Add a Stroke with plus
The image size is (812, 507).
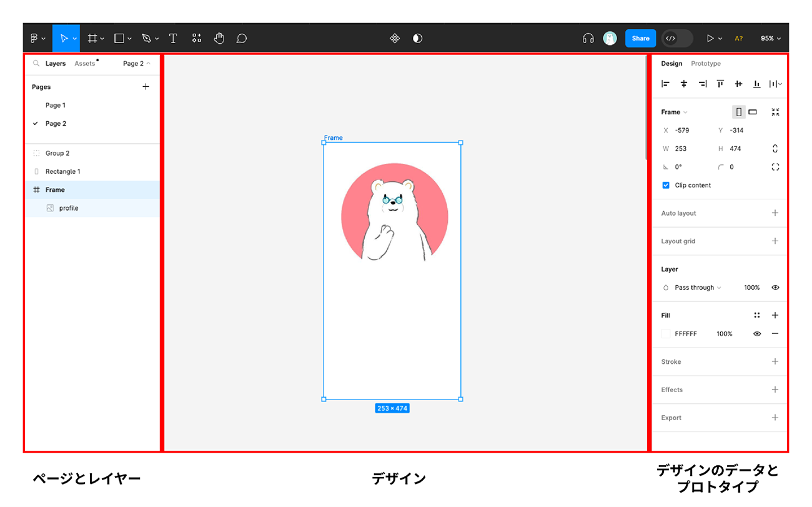pyautogui.click(x=775, y=361)
